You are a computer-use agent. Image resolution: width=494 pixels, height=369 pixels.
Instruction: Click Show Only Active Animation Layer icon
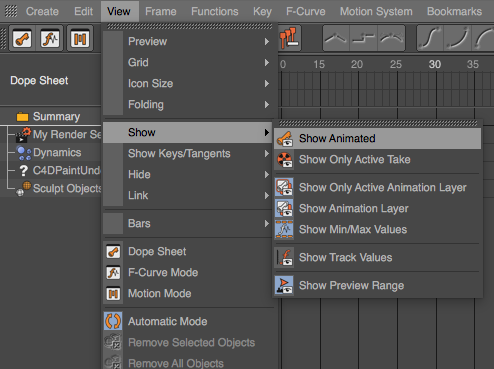(x=284, y=187)
